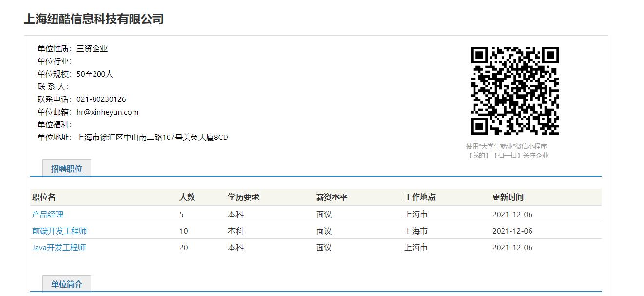This screenshot has height=296, width=644.
Task: Click the company email hr@xinheyun.com
Action: tap(107, 112)
